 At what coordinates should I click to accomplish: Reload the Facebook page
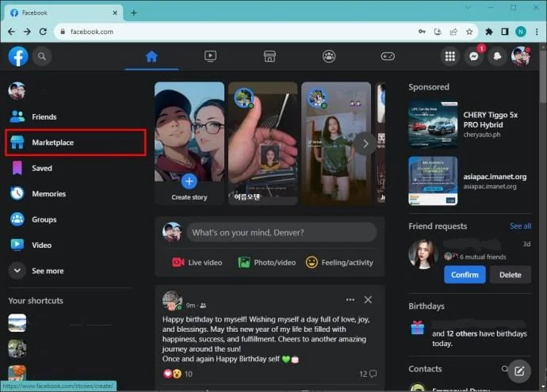(x=43, y=32)
